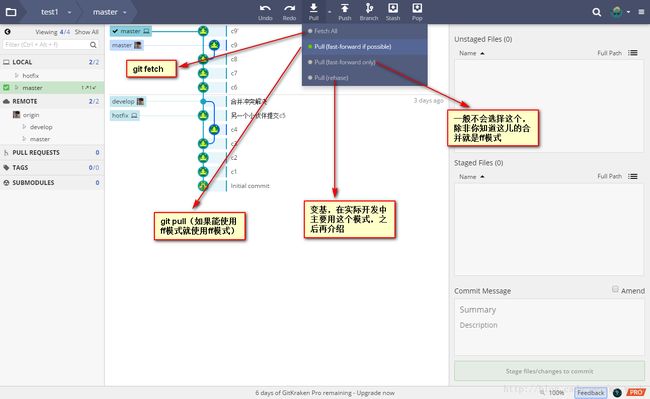Open the Pull options dropdown arrow
This screenshot has width=650, height=399.
click(x=330, y=12)
